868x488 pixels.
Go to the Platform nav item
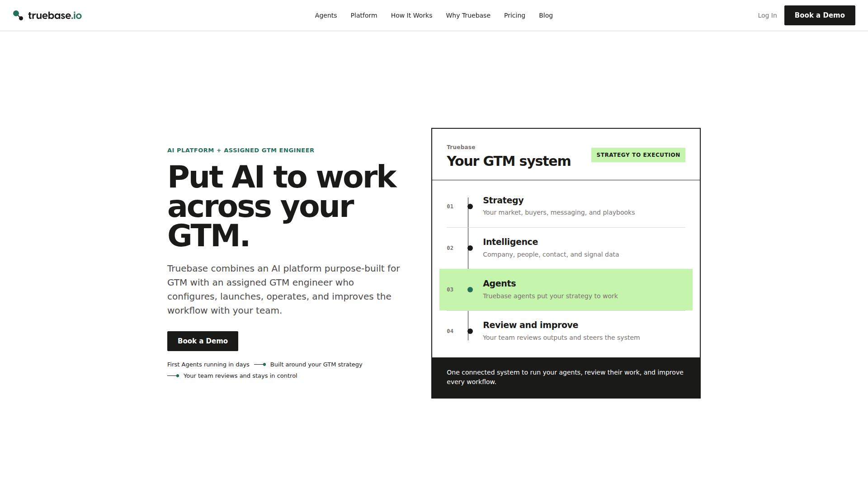(364, 15)
